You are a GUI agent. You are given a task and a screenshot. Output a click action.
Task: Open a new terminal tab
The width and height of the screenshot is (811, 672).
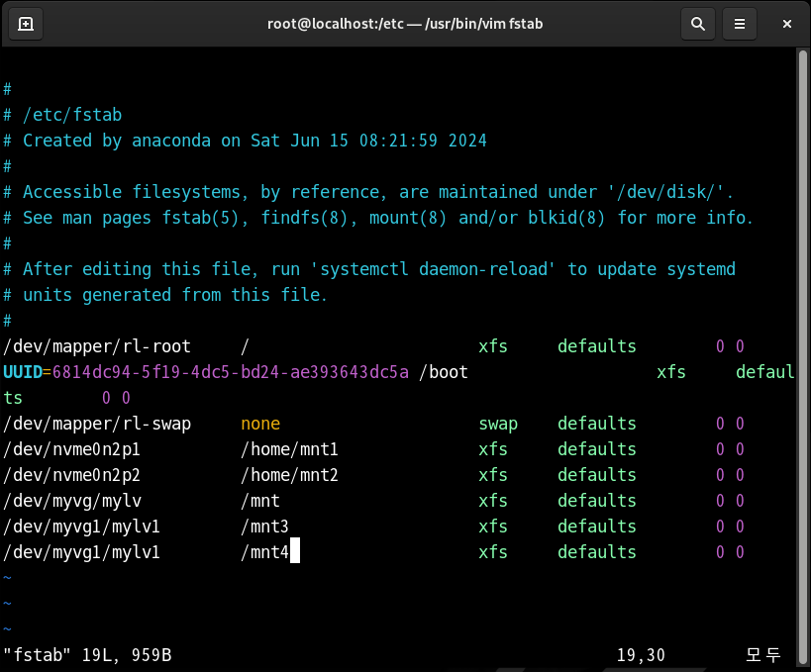pos(26,24)
